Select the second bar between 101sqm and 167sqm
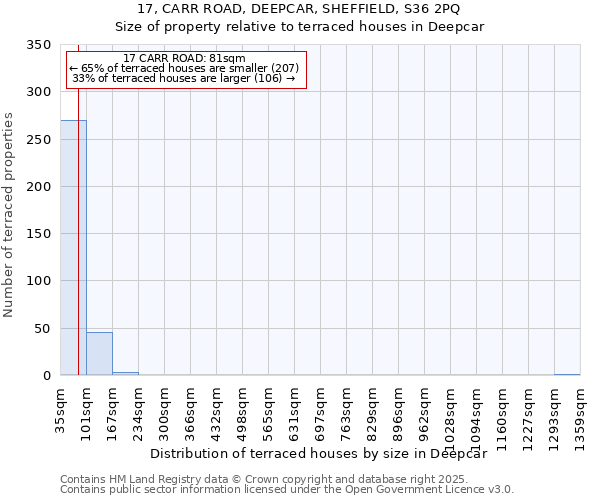Screen dimensions: 600x500 point(99,354)
